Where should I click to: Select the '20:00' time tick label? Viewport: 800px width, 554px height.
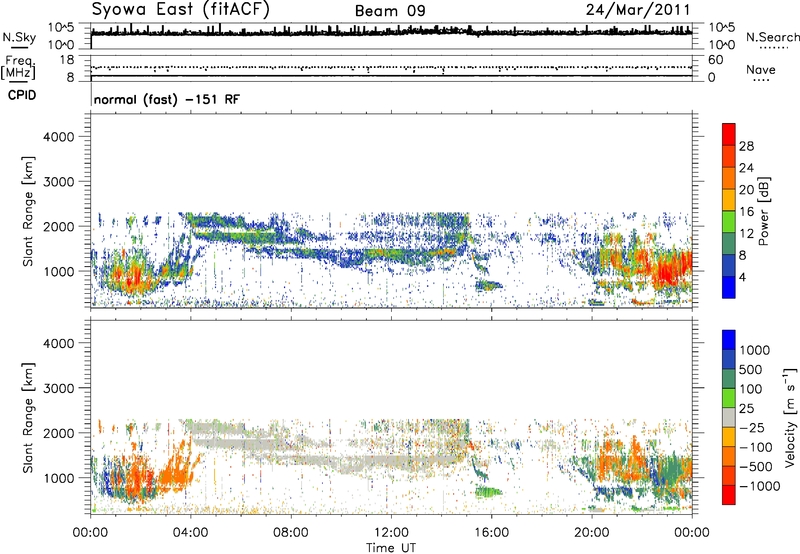point(591,533)
